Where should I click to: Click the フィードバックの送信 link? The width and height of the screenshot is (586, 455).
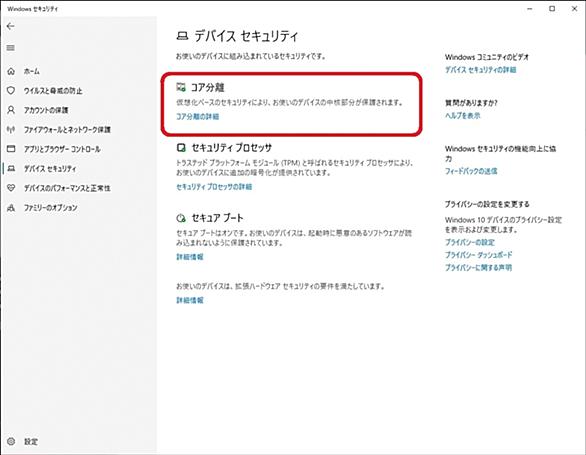pyautogui.click(x=471, y=171)
